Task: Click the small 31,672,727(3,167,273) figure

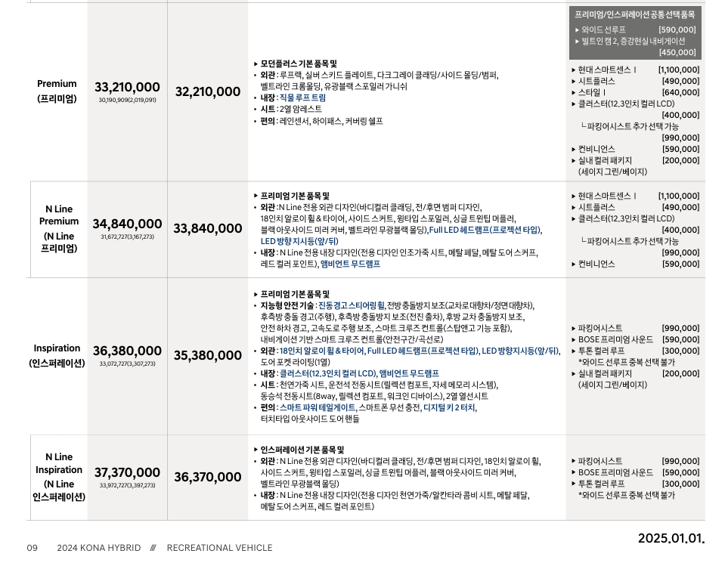Action: coord(127,237)
